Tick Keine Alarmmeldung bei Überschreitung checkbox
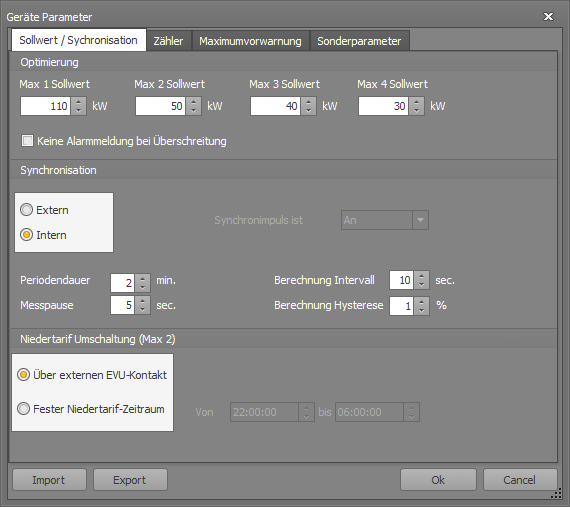 click(x=27, y=141)
